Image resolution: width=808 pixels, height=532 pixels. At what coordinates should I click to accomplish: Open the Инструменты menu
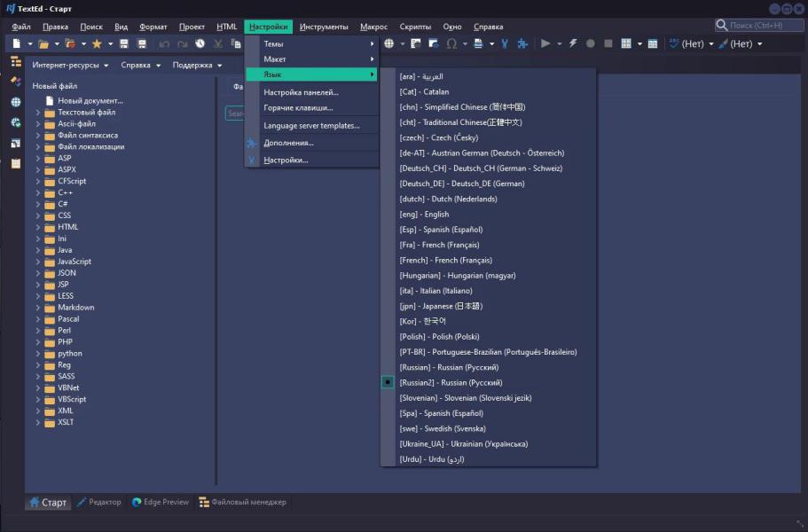click(x=324, y=27)
